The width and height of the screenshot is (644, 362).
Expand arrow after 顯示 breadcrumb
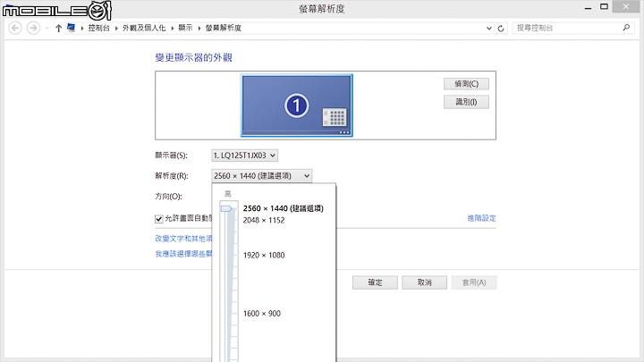click(x=199, y=28)
